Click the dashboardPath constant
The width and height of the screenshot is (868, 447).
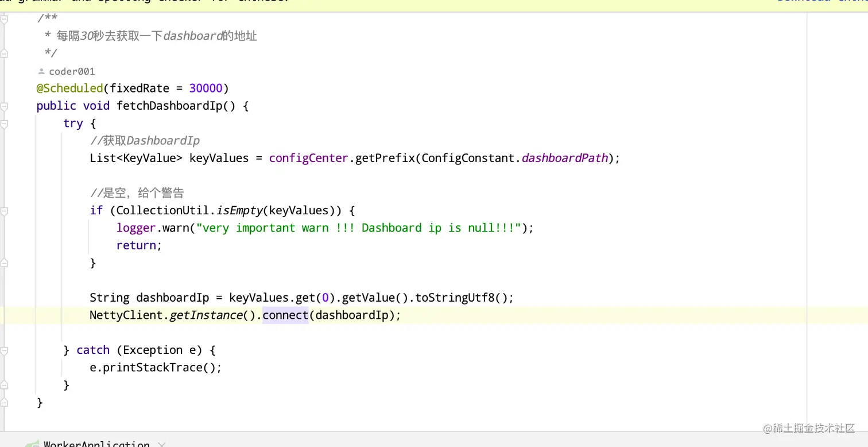(565, 158)
